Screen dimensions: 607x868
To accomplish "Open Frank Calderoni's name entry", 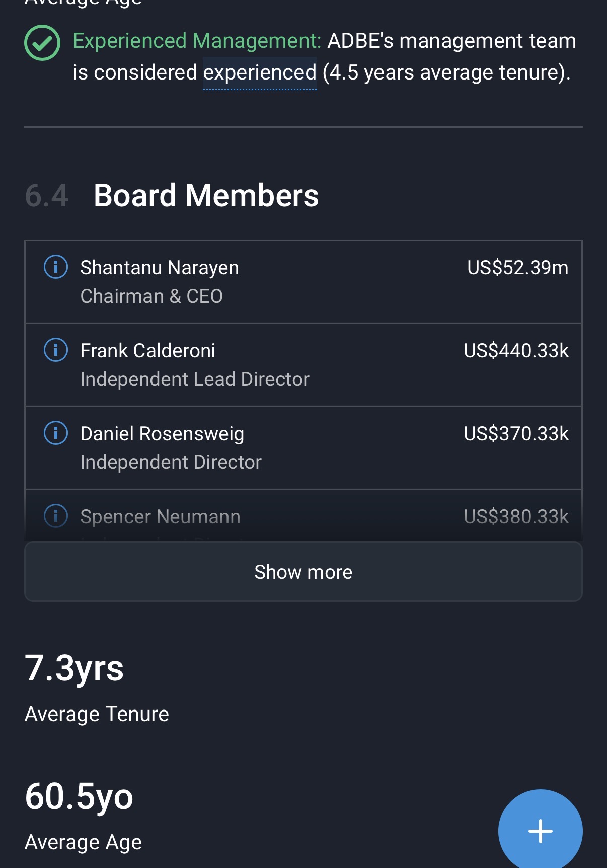I will click(x=147, y=351).
